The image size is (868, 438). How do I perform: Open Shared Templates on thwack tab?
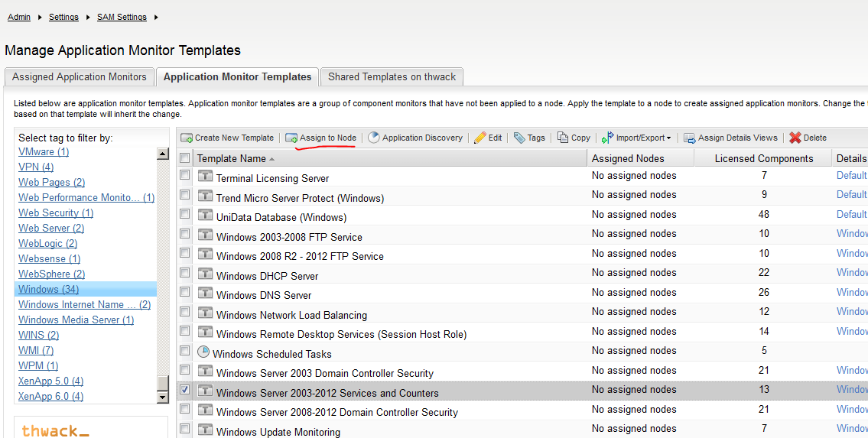pos(392,77)
